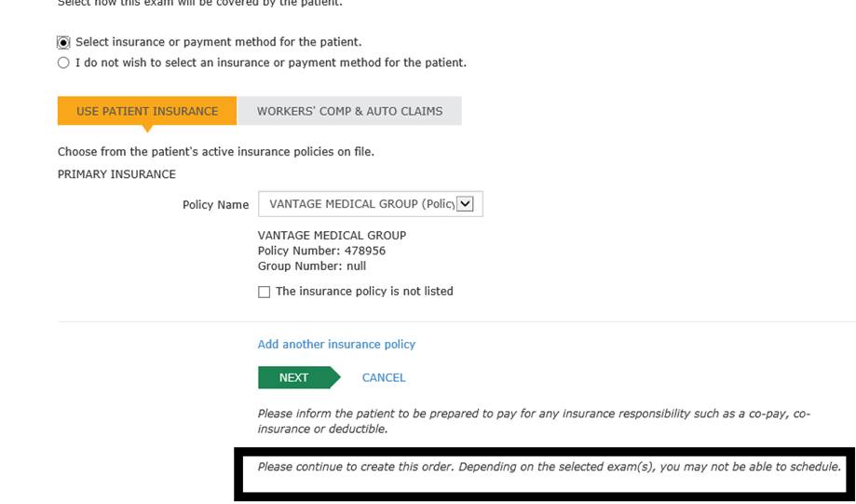Click the 'Policy Name' field label
Screen dimensions: 856x504
(215, 205)
